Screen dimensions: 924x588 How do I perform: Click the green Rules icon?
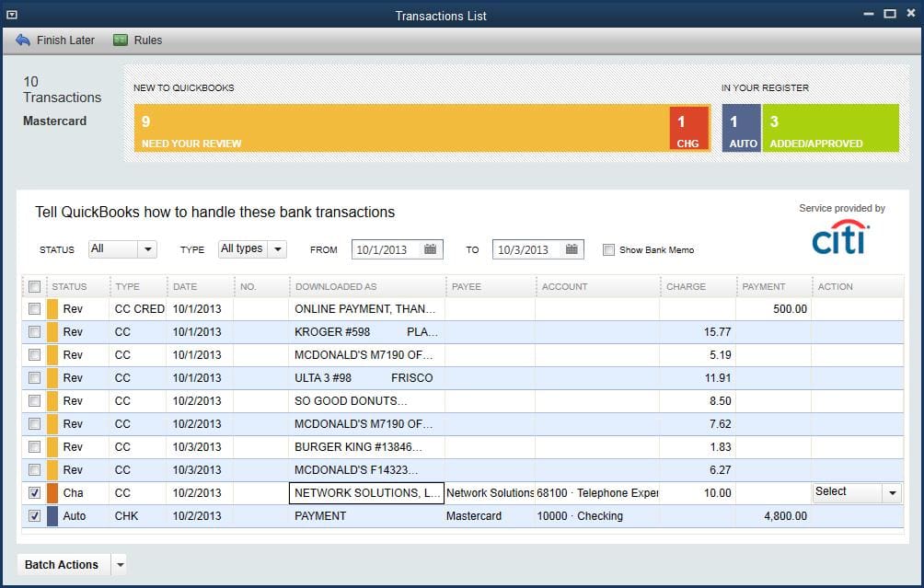121,40
